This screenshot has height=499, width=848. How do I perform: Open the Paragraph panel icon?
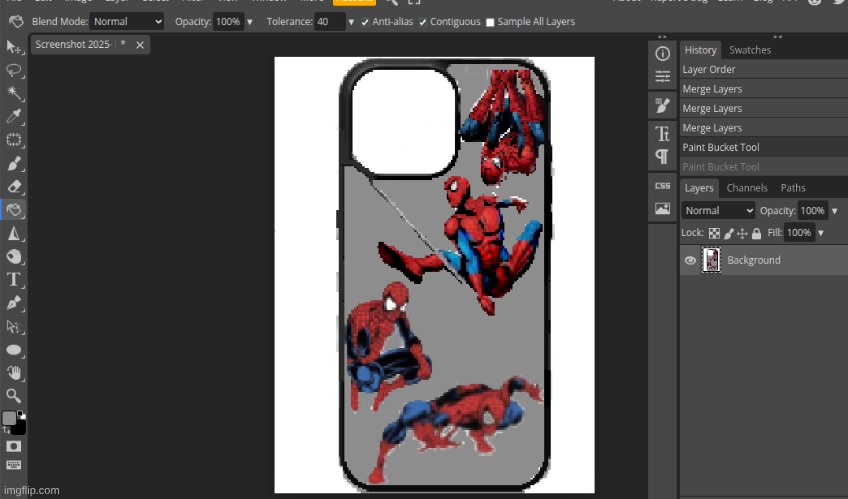662,157
